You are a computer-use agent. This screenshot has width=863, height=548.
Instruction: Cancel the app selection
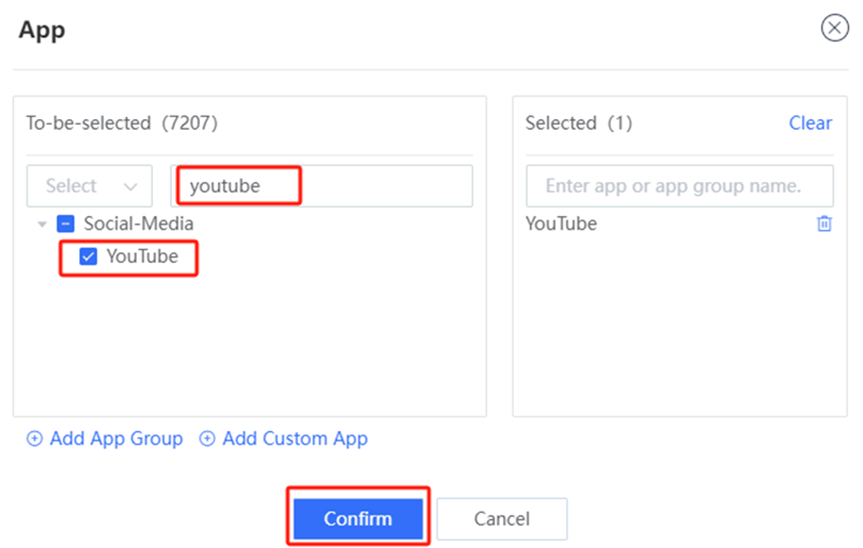(502, 518)
